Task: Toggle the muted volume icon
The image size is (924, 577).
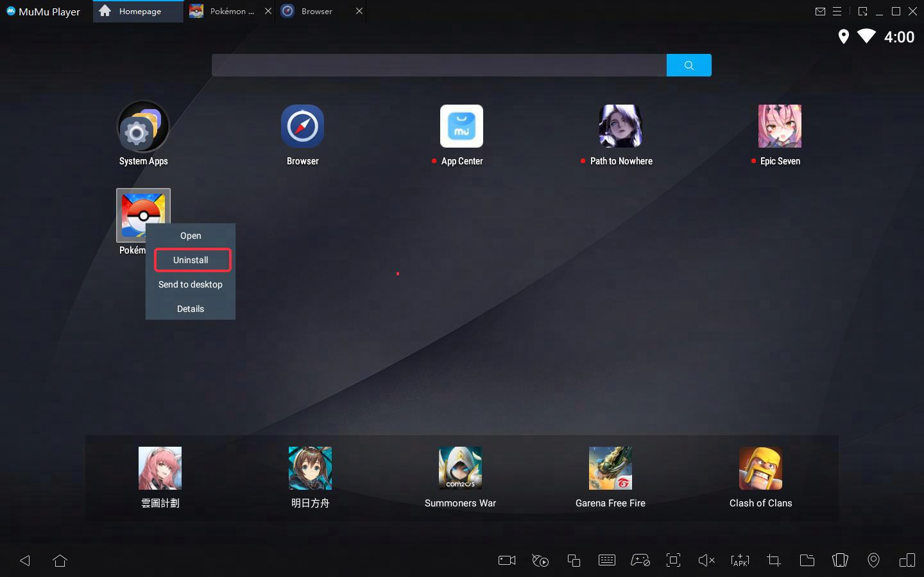Action: coord(706,560)
